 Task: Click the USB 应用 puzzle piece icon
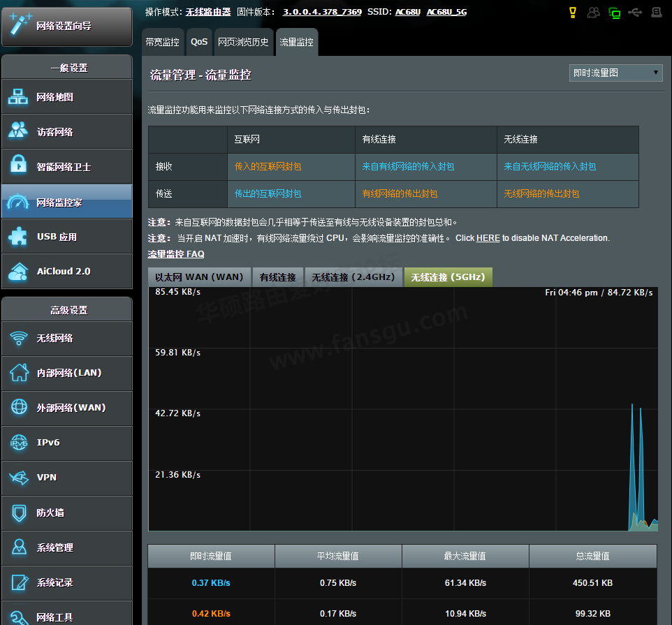(18, 236)
